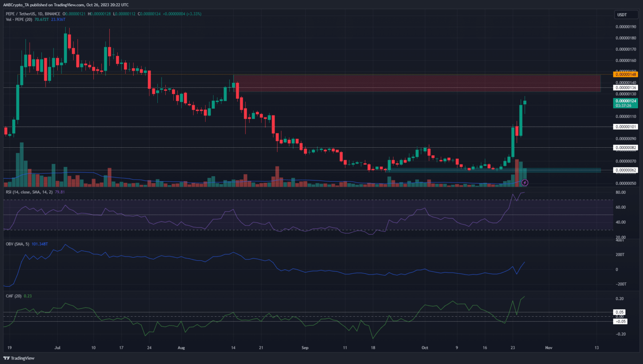
Task: Select the 0.00000136 horizontal line price tag
Action: (625, 87)
